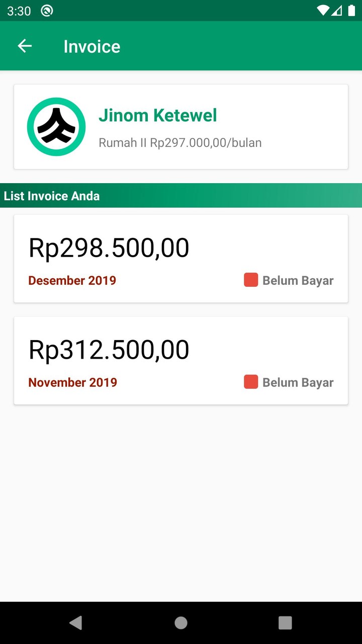Tap Wi-Fi signal icon in status bar
Viewport: 362px width, 644px height.
pyautogui.click(x=323, y=11)
